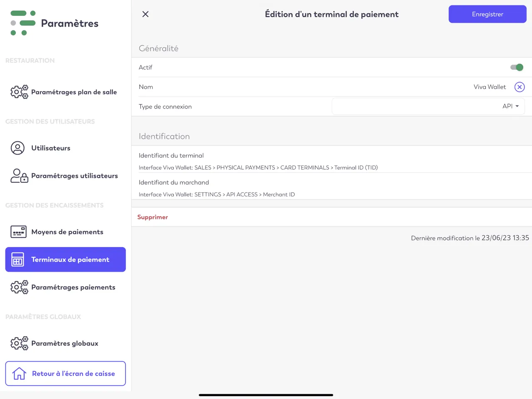Go to Paramètres globaux menu entry

65,343
